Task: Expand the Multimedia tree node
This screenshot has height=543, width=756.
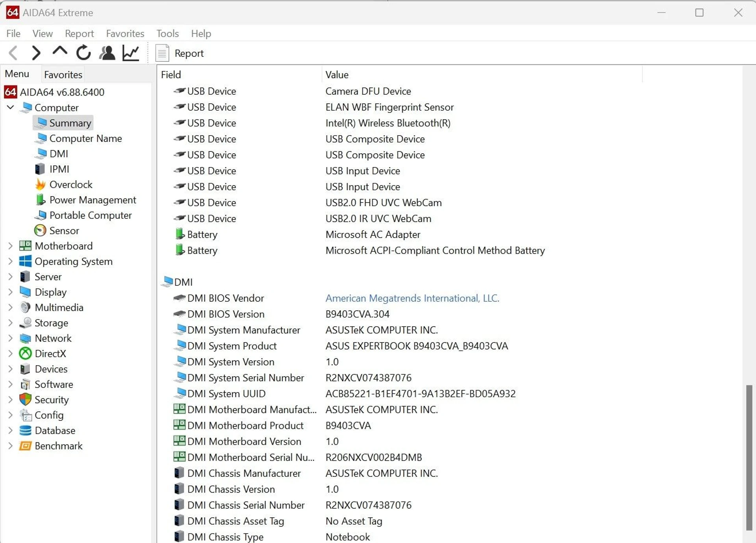Action: point(10,307)
